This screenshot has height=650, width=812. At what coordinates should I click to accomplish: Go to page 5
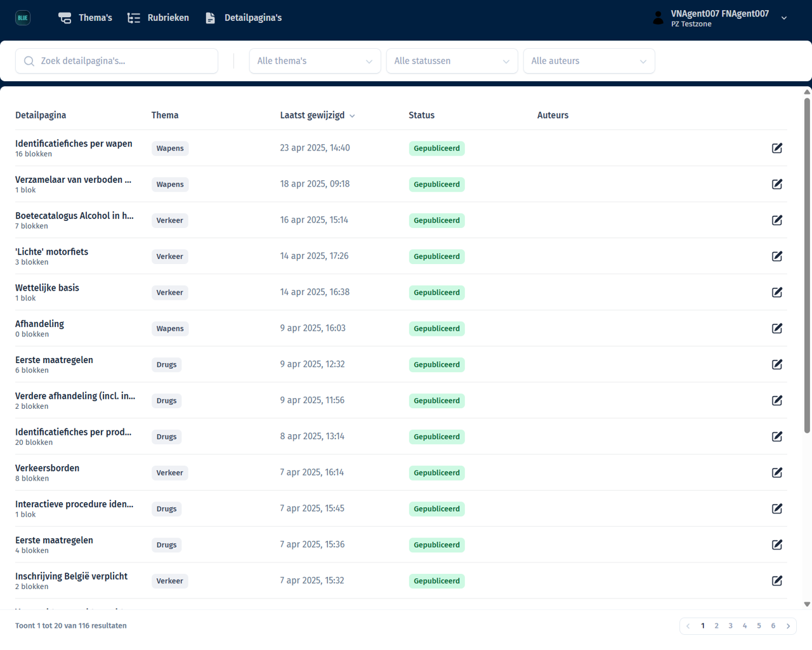759,626
